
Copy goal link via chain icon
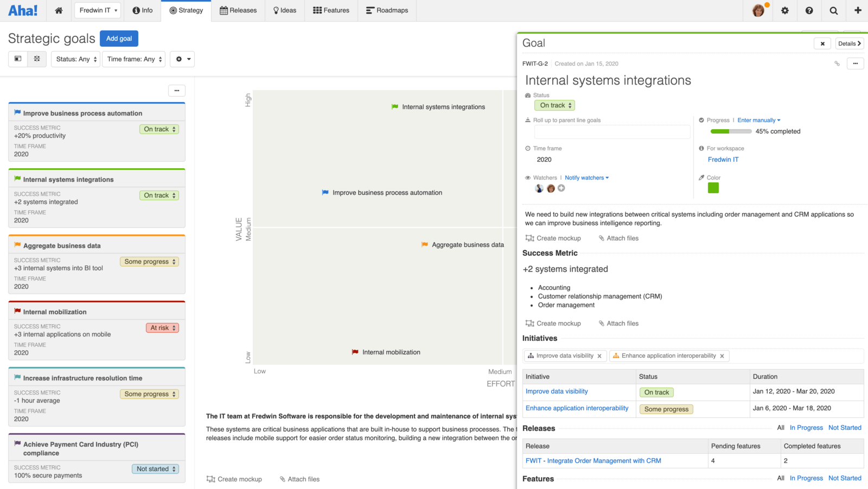tap(837, 63)
